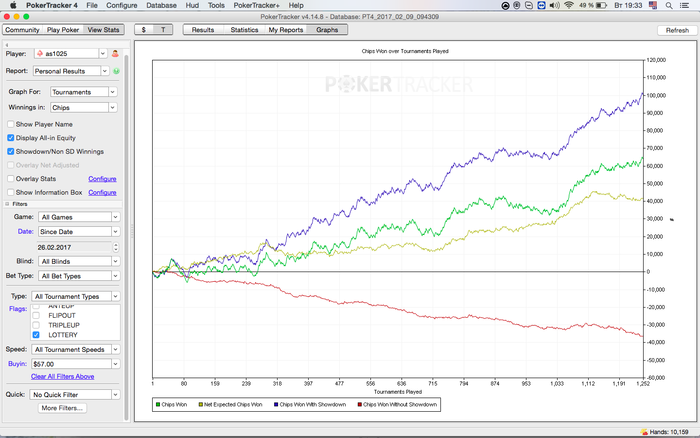Image resolution: width=700 pixels, height=438 pixels.
Task: Click the sidebar vertical scrollbar
Action: click(x=126, y=237)
